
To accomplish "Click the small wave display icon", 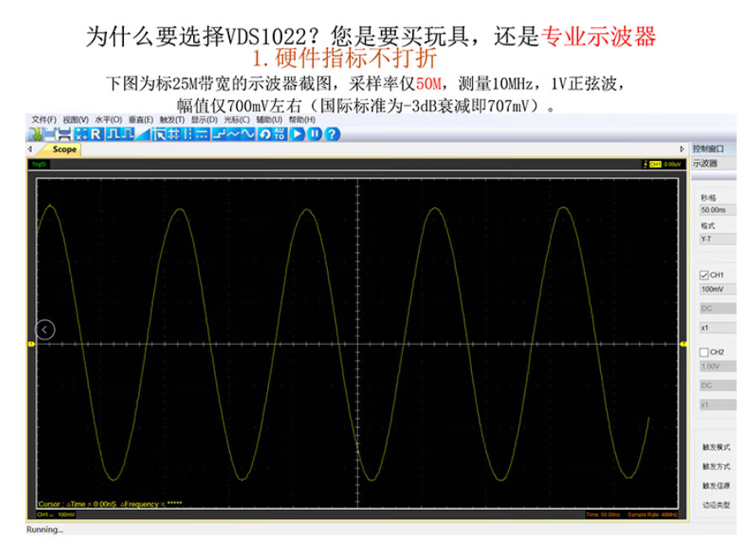I will click(233, 134).
